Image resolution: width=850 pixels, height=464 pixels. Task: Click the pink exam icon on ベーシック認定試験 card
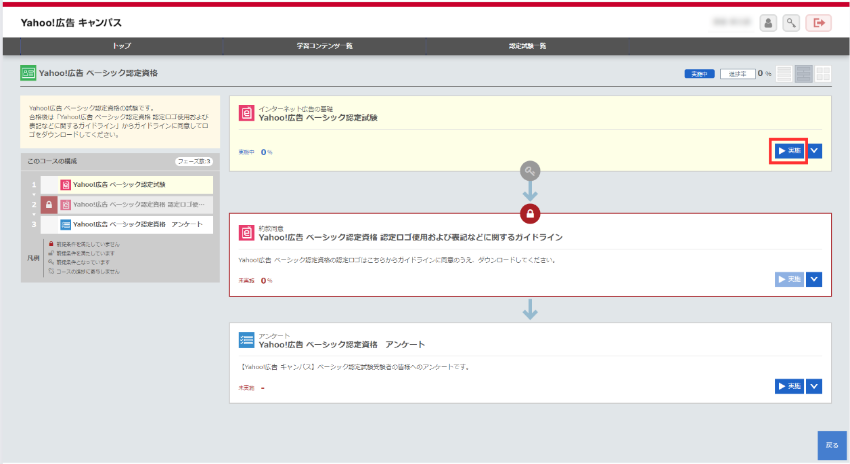click(x=247, y=113)
